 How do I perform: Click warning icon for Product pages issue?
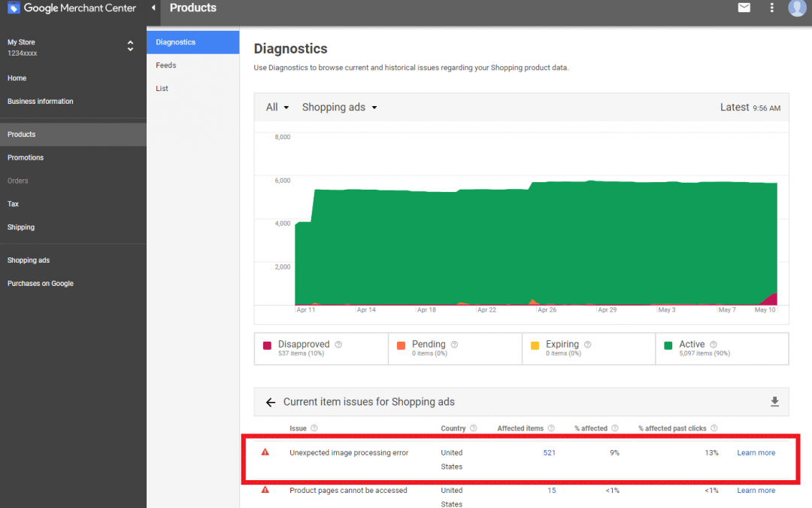(x=265, y=490)
